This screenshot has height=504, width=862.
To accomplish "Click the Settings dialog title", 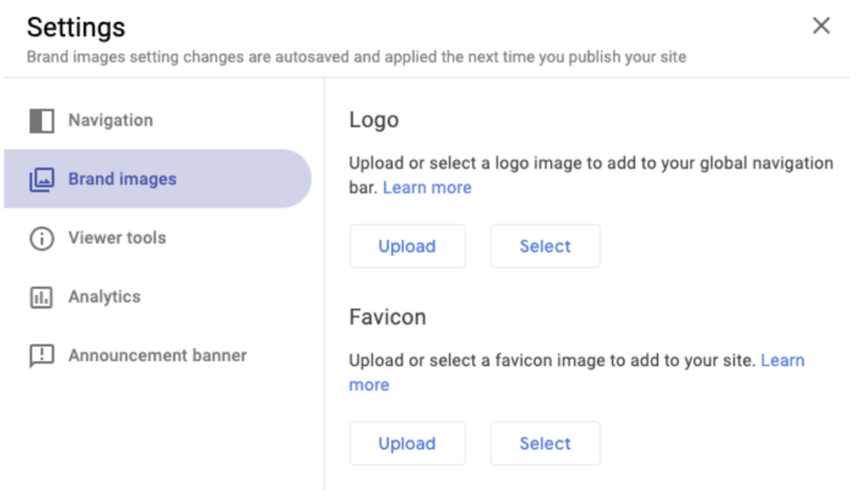I will [x=76, y=27].
